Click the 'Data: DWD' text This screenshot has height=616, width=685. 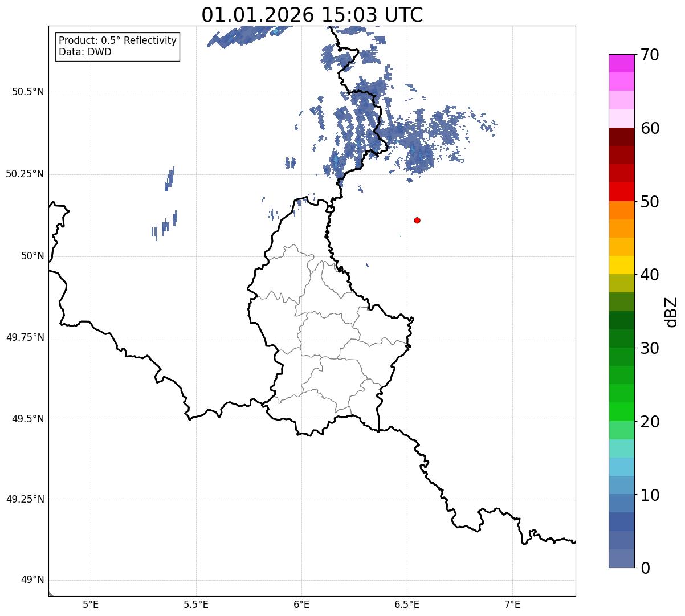85,52
